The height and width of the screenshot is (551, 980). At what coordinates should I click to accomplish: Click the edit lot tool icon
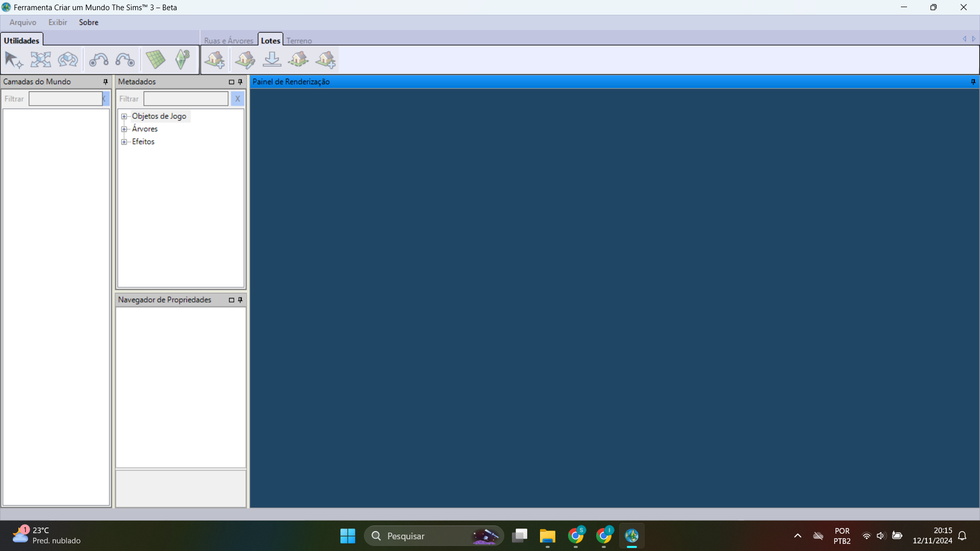[245, 60]
